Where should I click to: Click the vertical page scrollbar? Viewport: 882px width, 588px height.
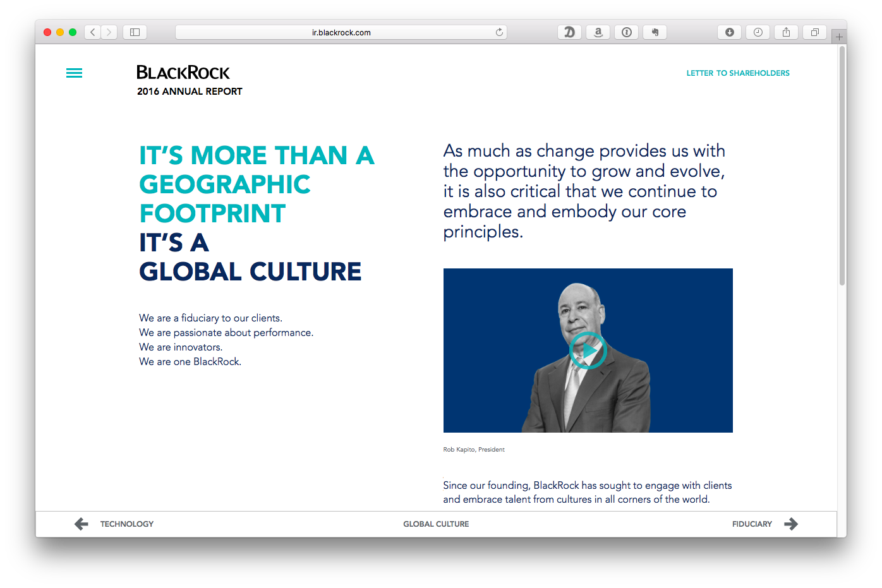(x=842, y=166)
